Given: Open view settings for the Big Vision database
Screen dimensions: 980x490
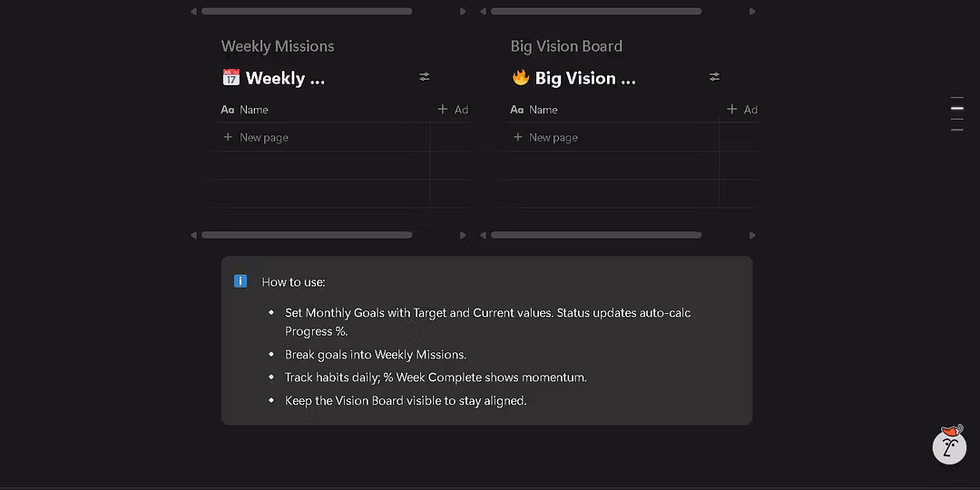Looking at the screenshot, I should click(714, 77).
